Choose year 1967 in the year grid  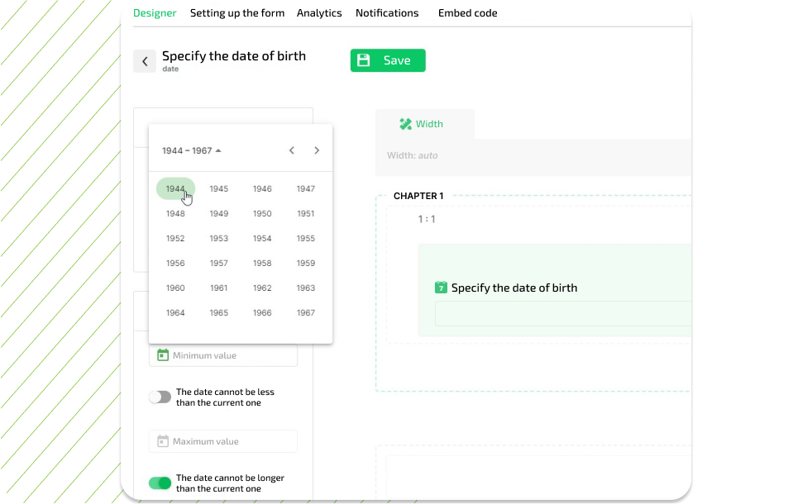click(306, 313)
